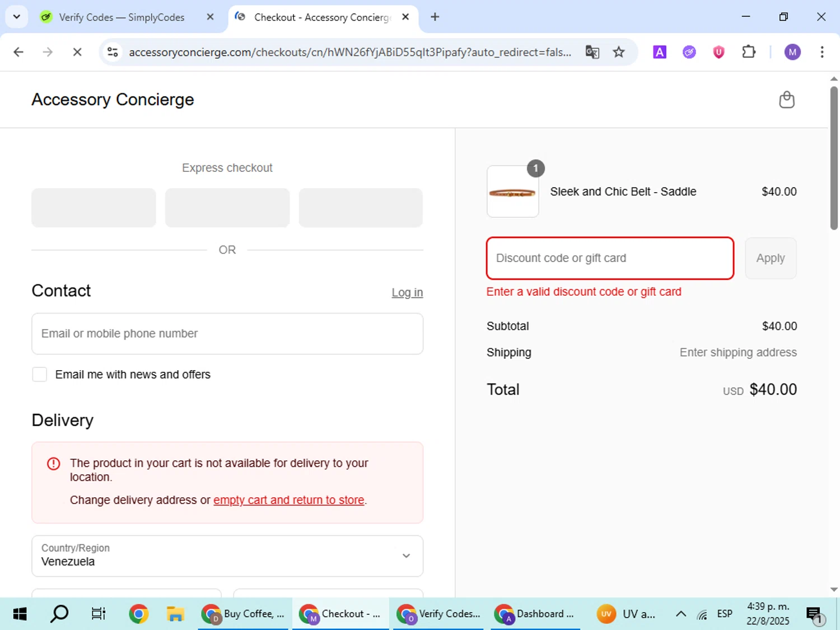Click the translate page icon in address bar
The image size is (840, 630).
(592, 52)
